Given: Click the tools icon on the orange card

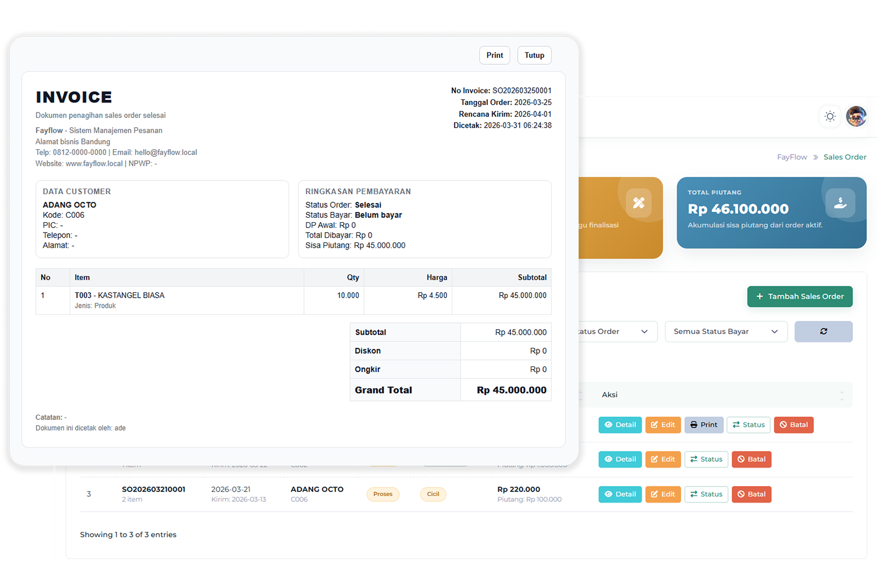Looking at the screenshot, I should pyautogui.click(x=638, y=203).
